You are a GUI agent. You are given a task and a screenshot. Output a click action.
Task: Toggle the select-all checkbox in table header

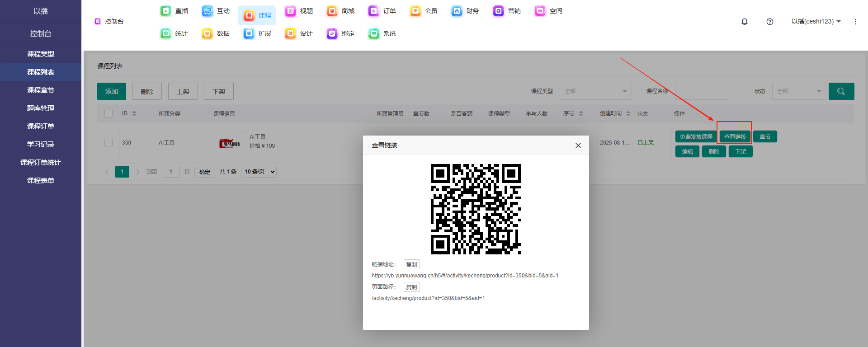[x=108, y=113]
